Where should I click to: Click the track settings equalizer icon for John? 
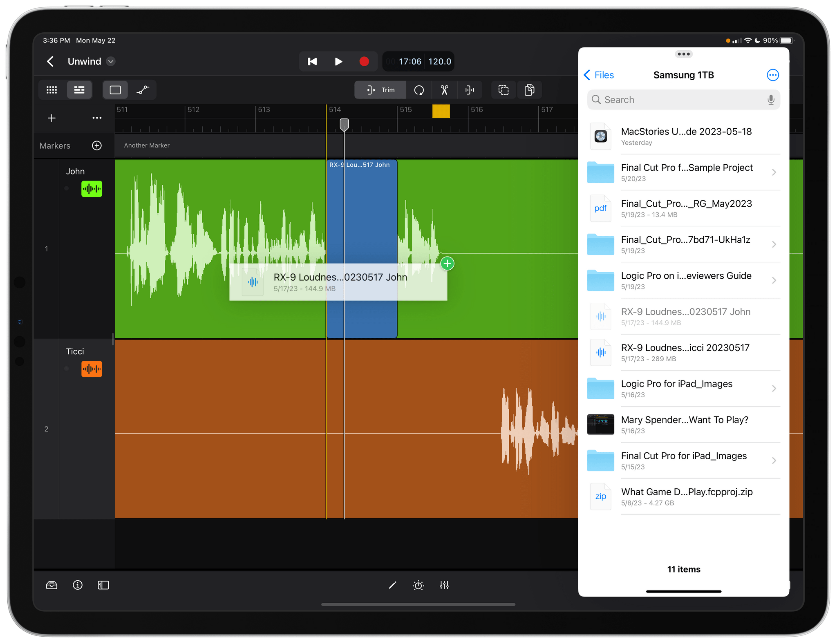92,188
